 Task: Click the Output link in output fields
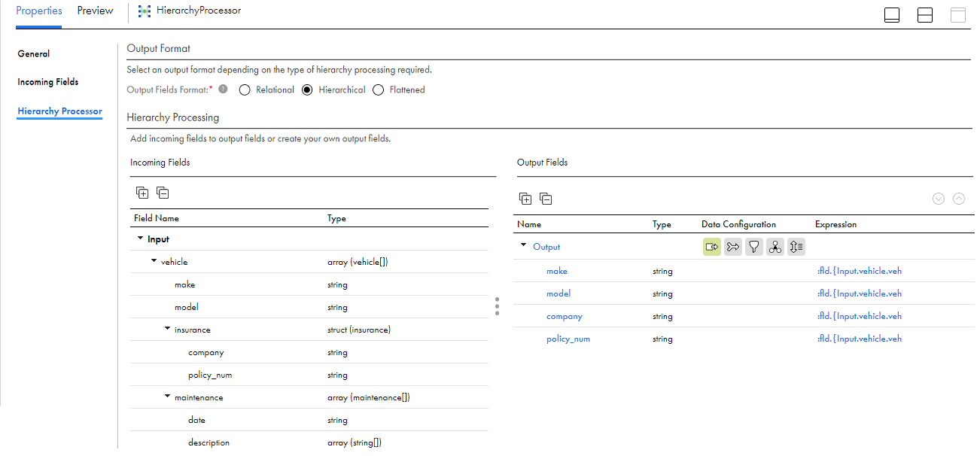point(546,247)
